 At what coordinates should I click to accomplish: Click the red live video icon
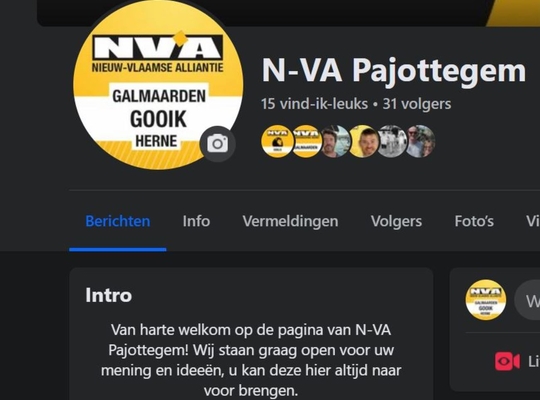[x=507, y=362]
